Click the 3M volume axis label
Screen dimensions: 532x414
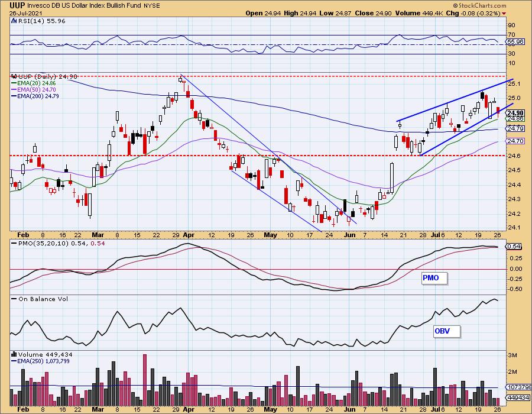pos(512,355)
